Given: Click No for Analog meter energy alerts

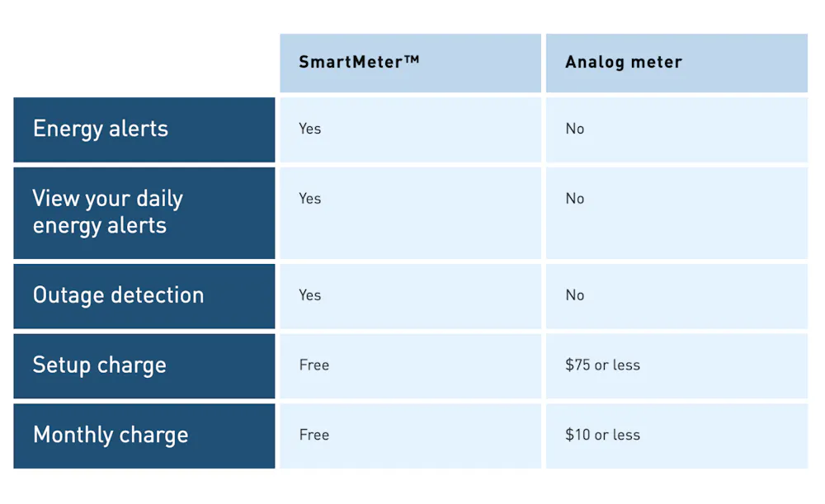Looking at the screenshot, I should (x=574, y=129).
